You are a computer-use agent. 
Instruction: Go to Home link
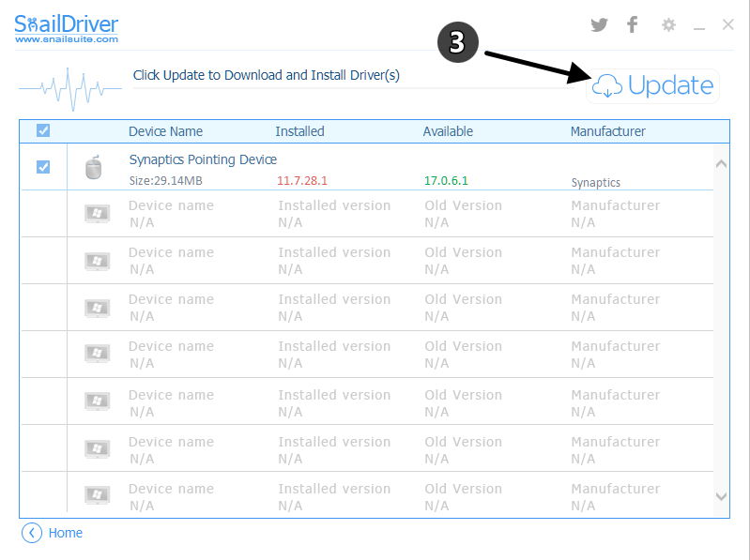coord(65,533)
